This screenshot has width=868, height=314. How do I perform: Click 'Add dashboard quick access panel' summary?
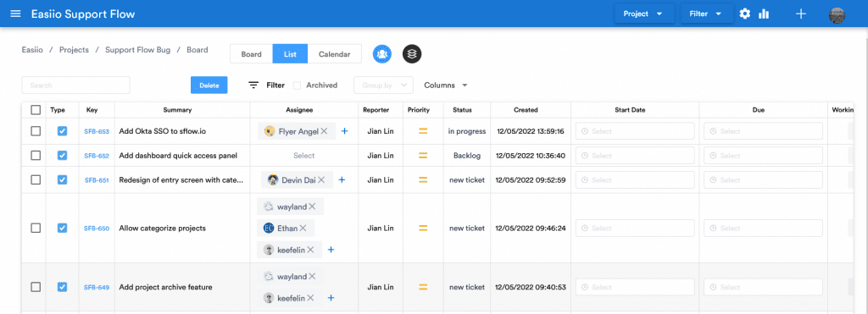point(178,156)
